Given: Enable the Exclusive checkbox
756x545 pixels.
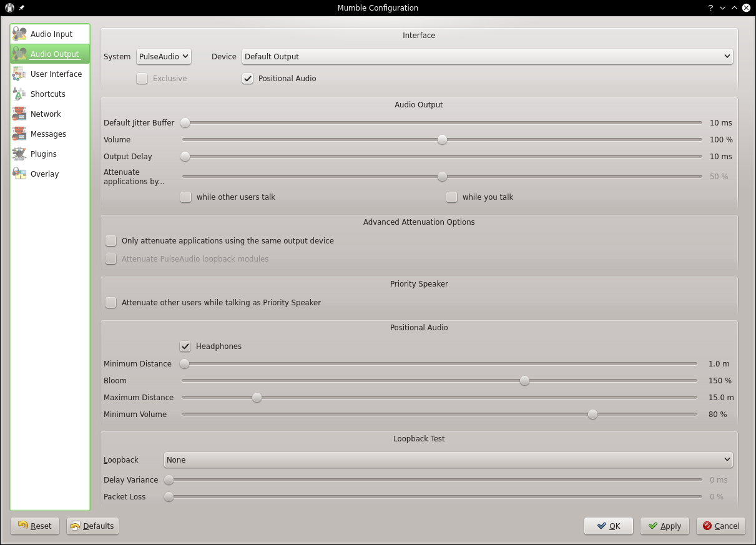Looking at the screenshot, I should click(x=142, y=79).
